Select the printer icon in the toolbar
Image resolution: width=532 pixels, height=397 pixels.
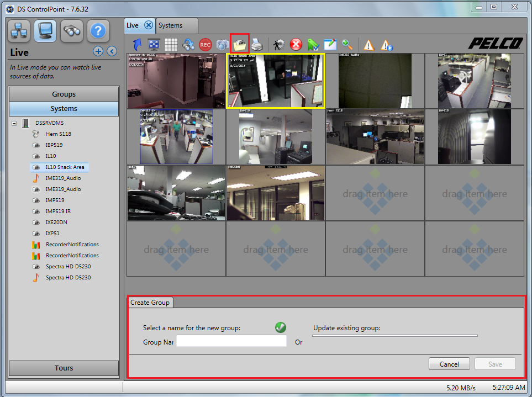256,45
